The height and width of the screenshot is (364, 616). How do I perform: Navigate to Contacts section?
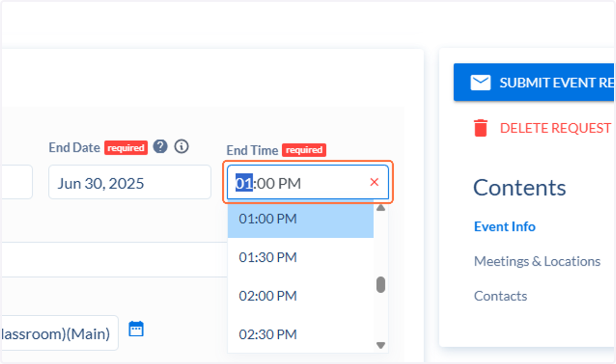[x=500, y=296]
